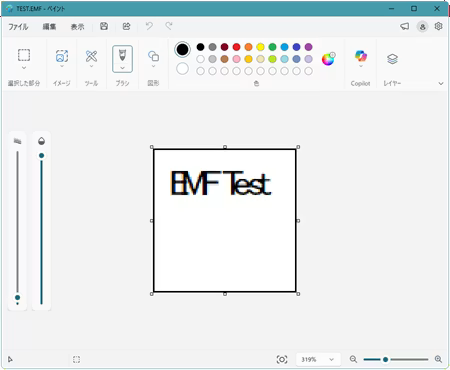Expand the Copilot dropdown chevron
This screenshot has height=370, width=450.
coord(360,66)
